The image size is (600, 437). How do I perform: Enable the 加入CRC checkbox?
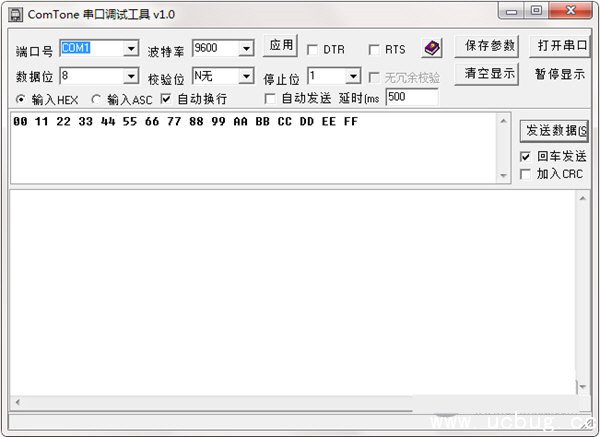pyautogui.click(x=526, y=174)
